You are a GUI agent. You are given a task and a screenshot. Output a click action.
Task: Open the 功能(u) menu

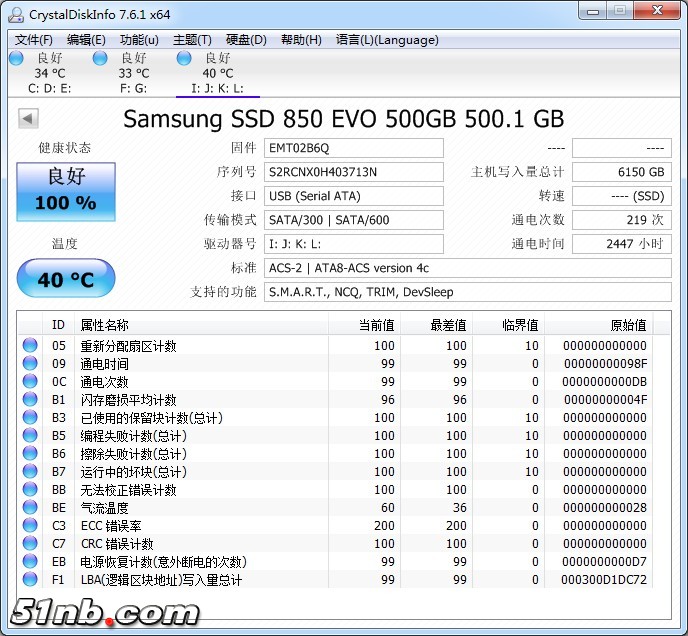click(139, 40)
